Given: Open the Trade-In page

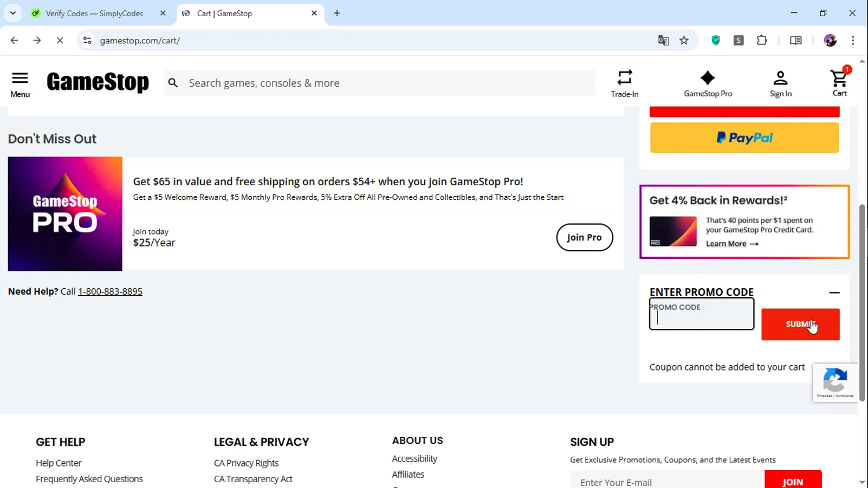Looking at the screenshot, I should pyautogui.click(x=624, y=83).
